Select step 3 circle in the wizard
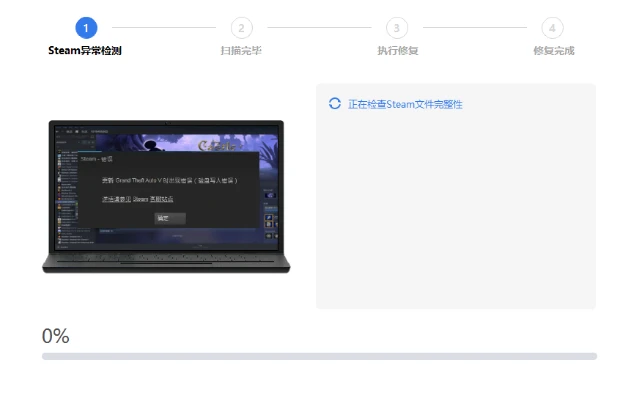638x399 pixels. 397,28
